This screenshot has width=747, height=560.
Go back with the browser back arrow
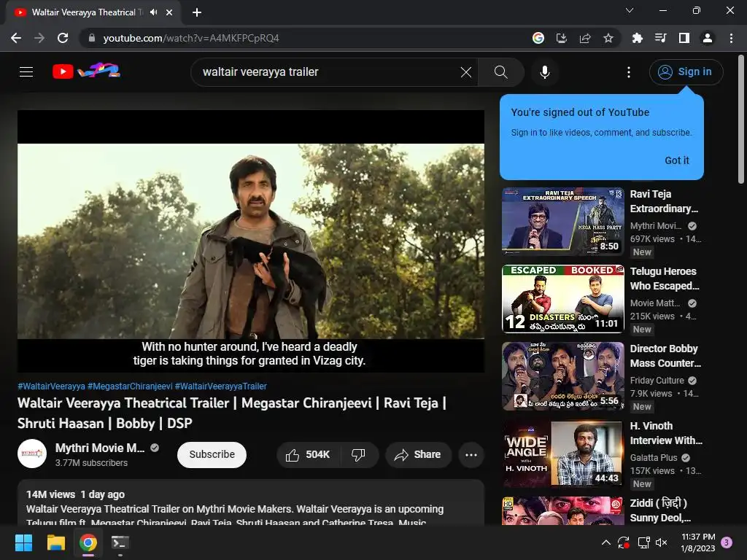(x=16, y=38)
